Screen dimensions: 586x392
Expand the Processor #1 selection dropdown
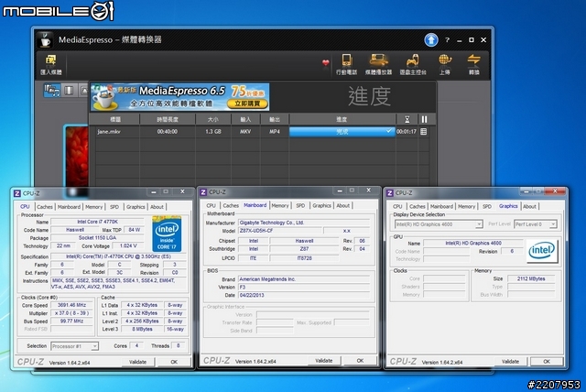94,346
